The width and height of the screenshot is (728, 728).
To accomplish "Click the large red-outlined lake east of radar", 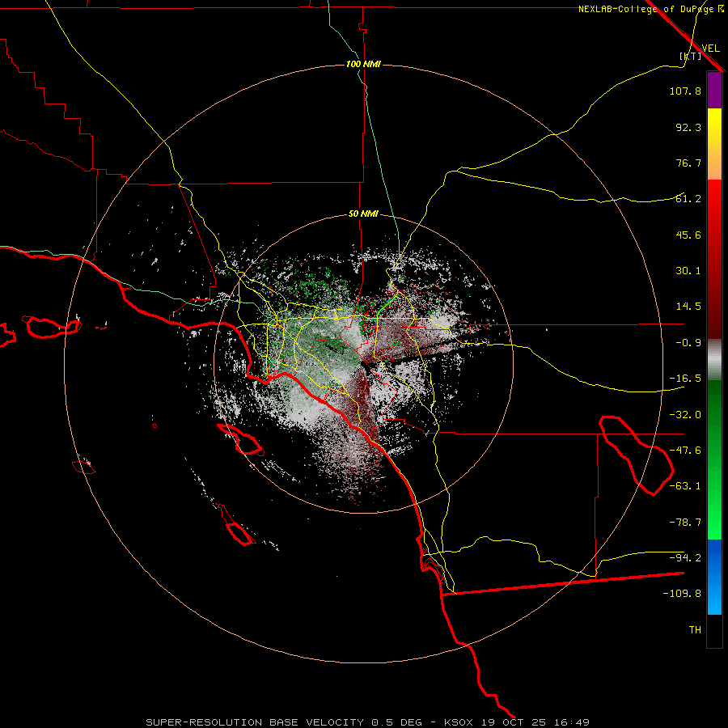I will [636, 455].
